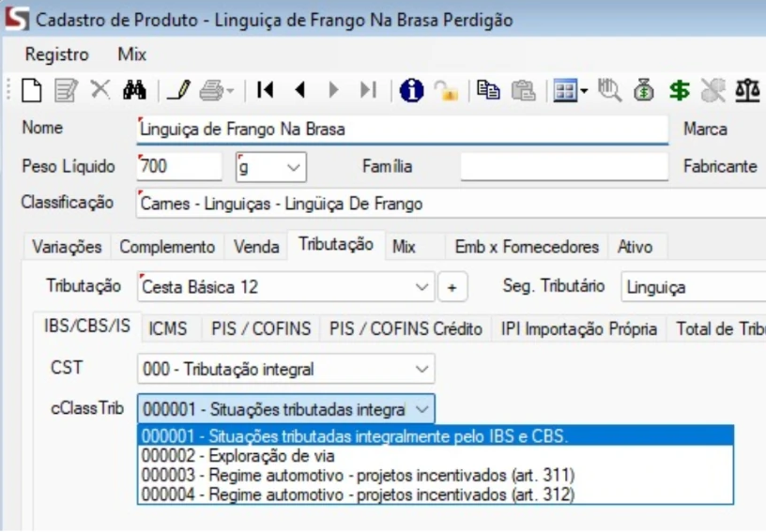
Task: Select option 000004 Regime automotivo art. 312
Action: 436,494
